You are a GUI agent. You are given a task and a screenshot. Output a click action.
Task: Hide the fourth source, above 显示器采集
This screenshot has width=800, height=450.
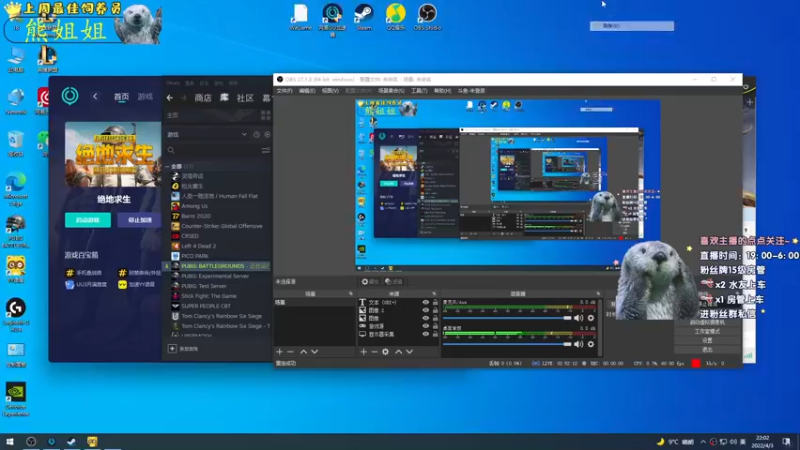coord(426,326)
